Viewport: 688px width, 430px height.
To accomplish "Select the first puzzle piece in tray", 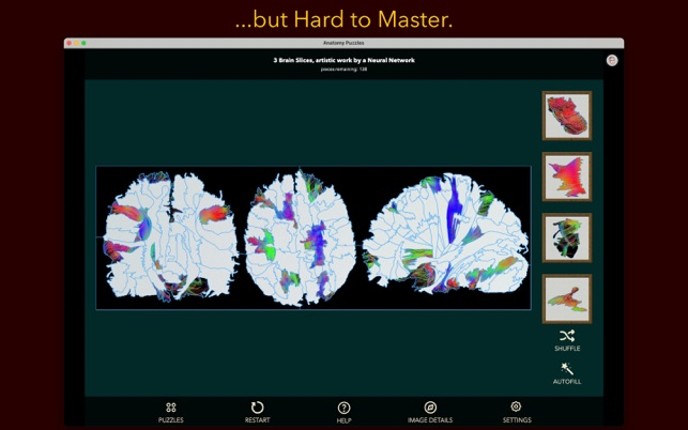I will (x=567, y=115).
